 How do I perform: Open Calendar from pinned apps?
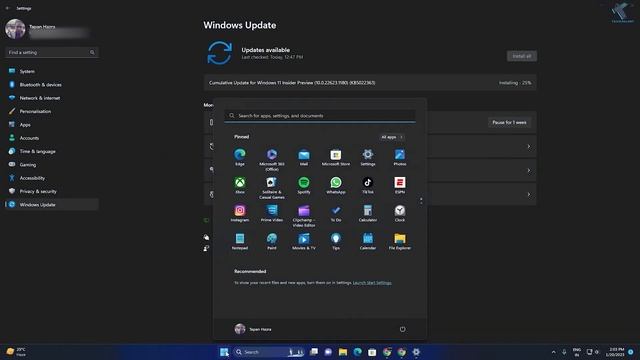point(368,241)
